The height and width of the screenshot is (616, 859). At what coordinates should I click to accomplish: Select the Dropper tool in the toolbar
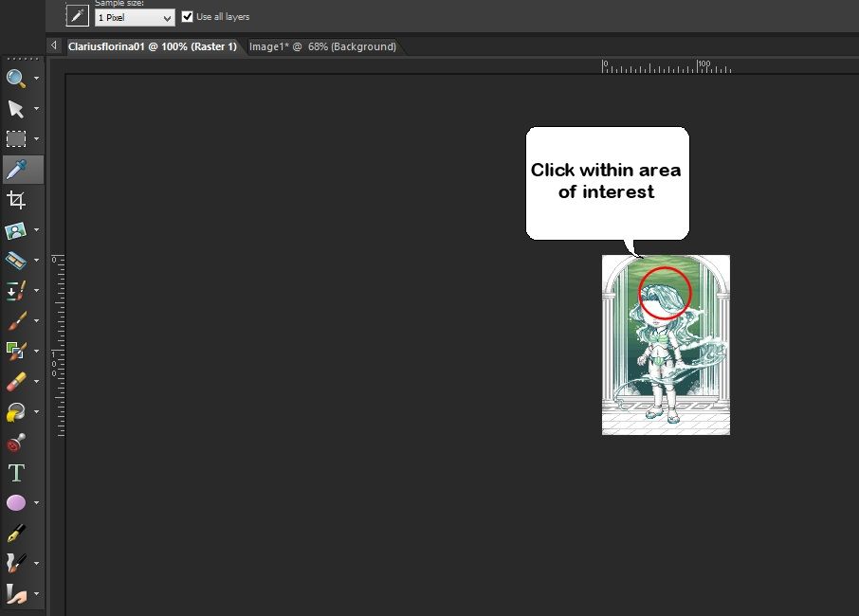[x=16, y=170]
